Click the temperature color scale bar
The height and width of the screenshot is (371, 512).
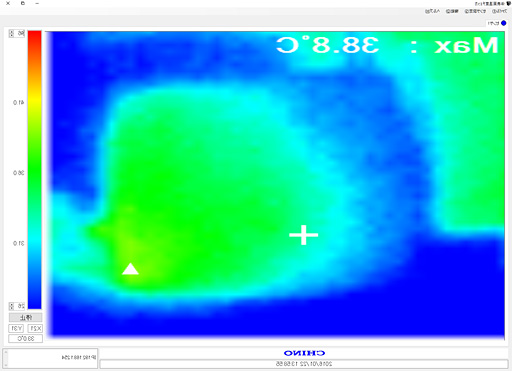(34, 170)
